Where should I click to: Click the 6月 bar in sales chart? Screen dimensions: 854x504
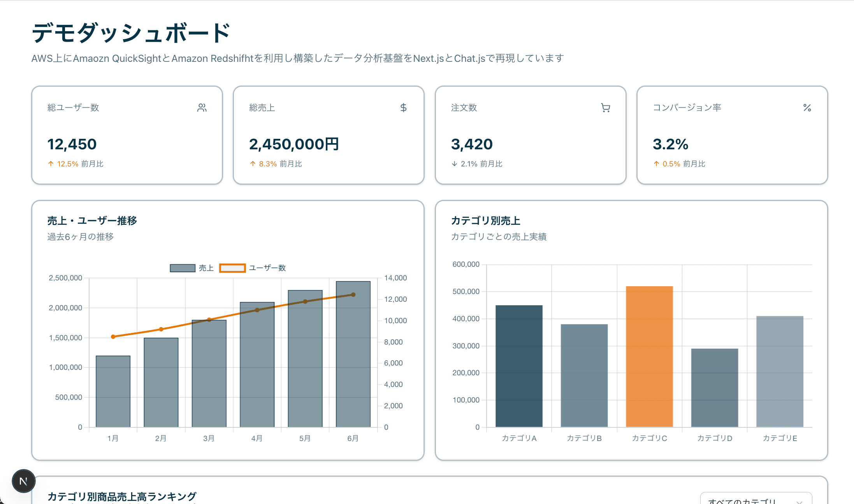[353, 354]
